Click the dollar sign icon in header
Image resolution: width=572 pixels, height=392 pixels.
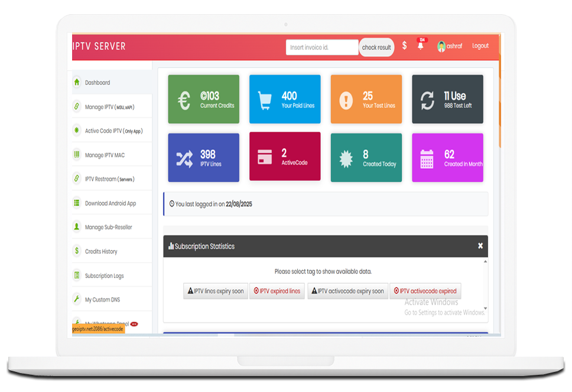pyautogui.click(x=404, y=45)
